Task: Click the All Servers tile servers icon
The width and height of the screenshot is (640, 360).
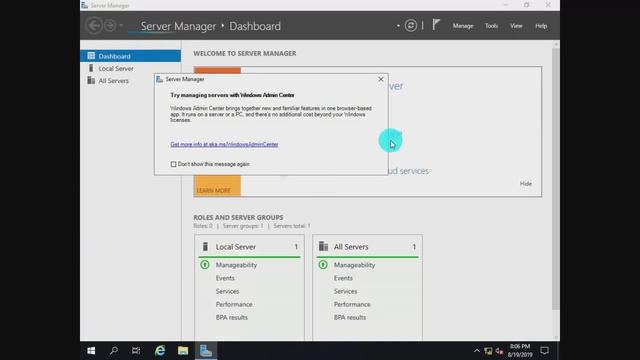Action: coord(323,247)
